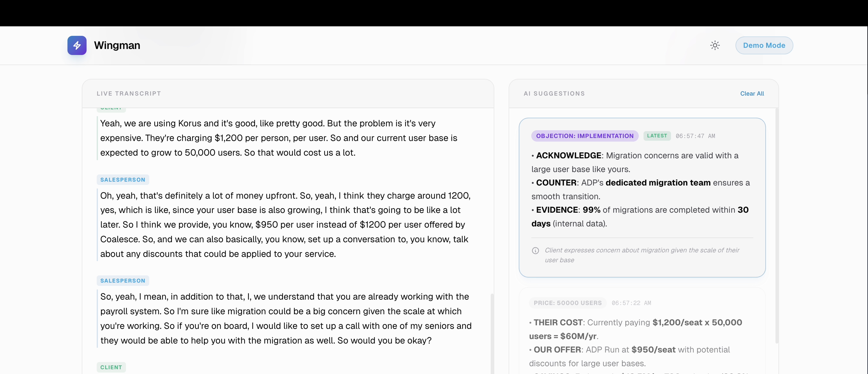Click the PRICE: 50000 USERS tag
This screenshot has width=868, height=374.
pyautogui.click(x=567, y=303)
